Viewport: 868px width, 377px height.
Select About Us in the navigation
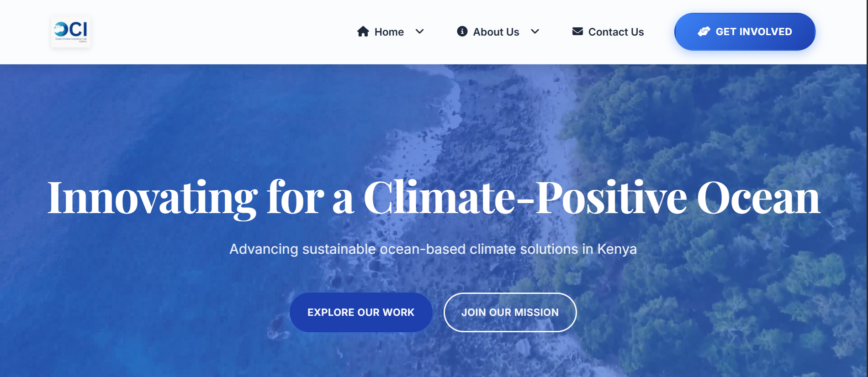tap(496, 31)
